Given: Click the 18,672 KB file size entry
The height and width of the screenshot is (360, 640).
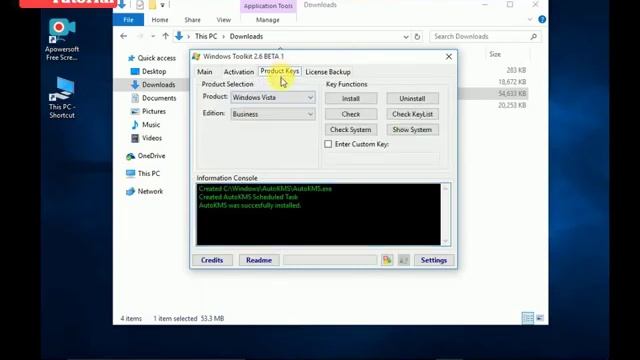Looking at the screenshot, I should pos(512,82).
